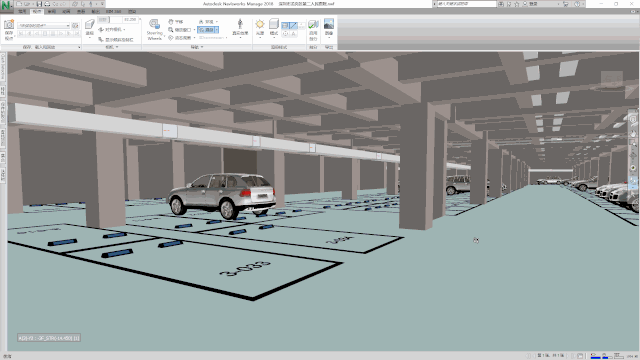Select the pan hand on navigation bar
640x360 pixels.
[x=633, y=134]
